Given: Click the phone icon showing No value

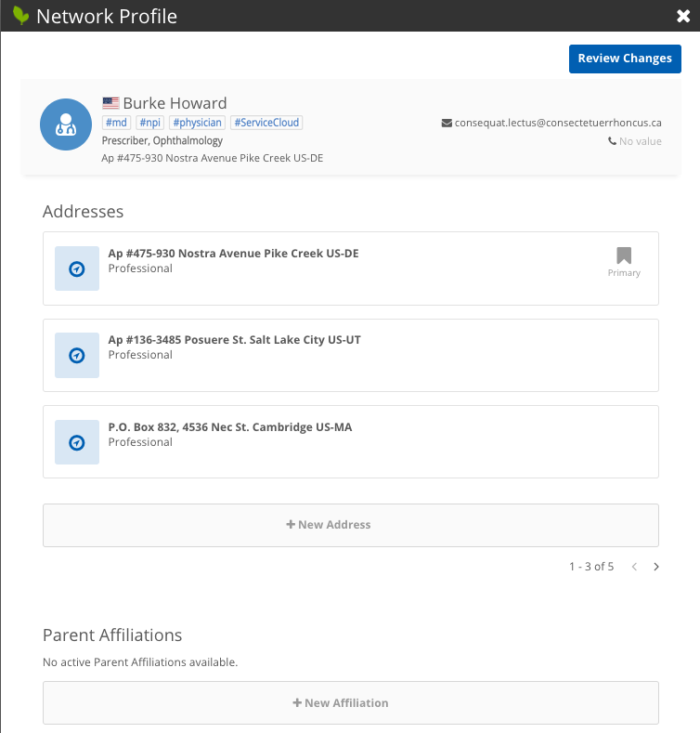Looking at the screenshot, I should [612, 141].
